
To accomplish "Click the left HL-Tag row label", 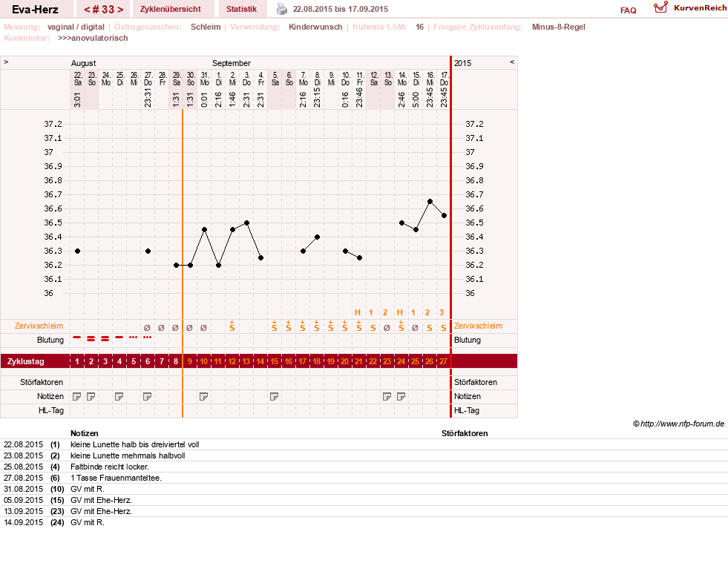I will coord(51,410).
